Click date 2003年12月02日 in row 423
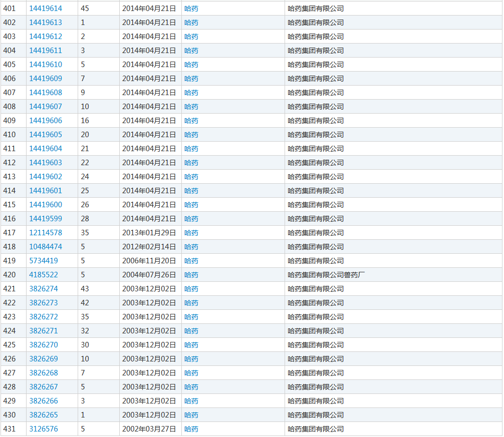The image size is (504, 437). (149, 317)
